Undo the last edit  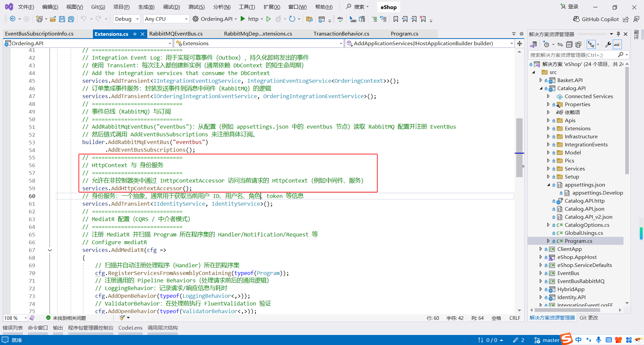pos(84,19)
